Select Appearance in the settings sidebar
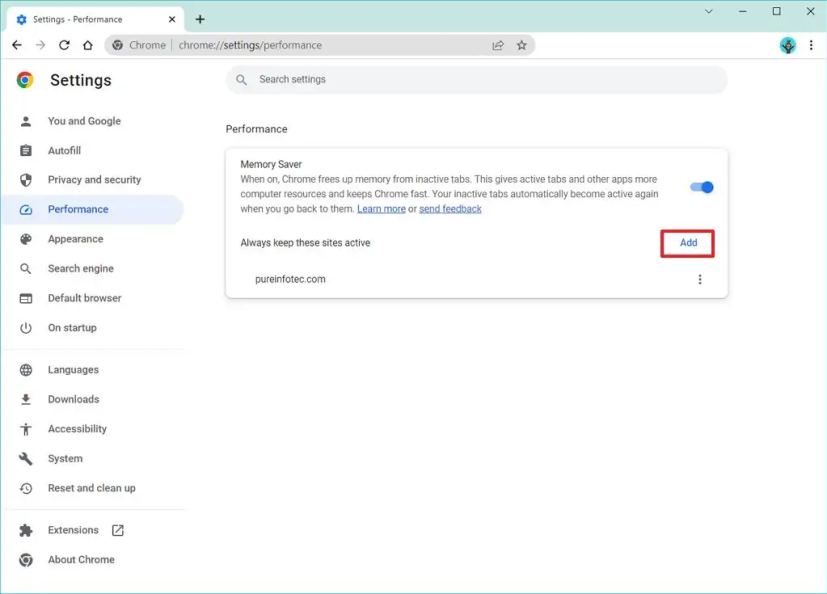The height and width of the screenshot is (594, 827). [x=75, y=239]
